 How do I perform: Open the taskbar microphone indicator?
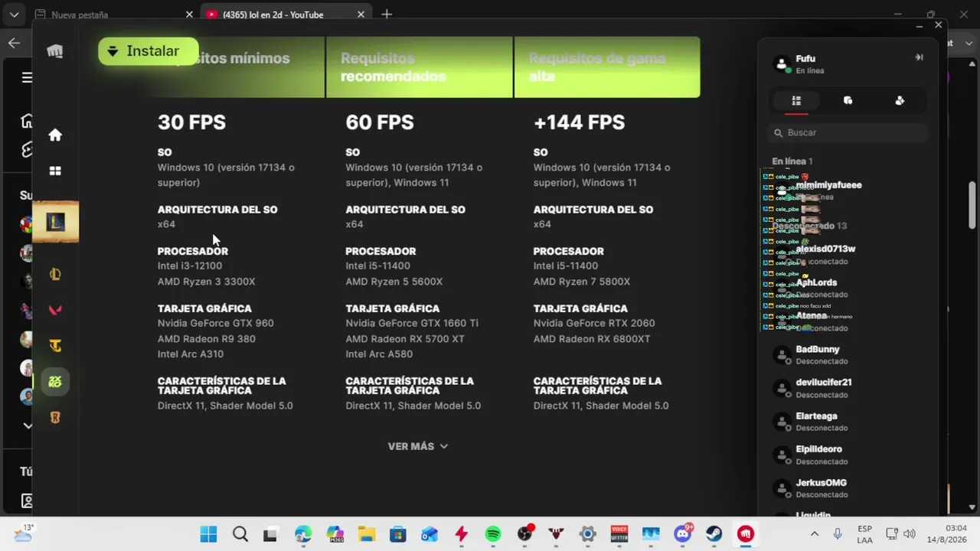[x=838, y=534]
